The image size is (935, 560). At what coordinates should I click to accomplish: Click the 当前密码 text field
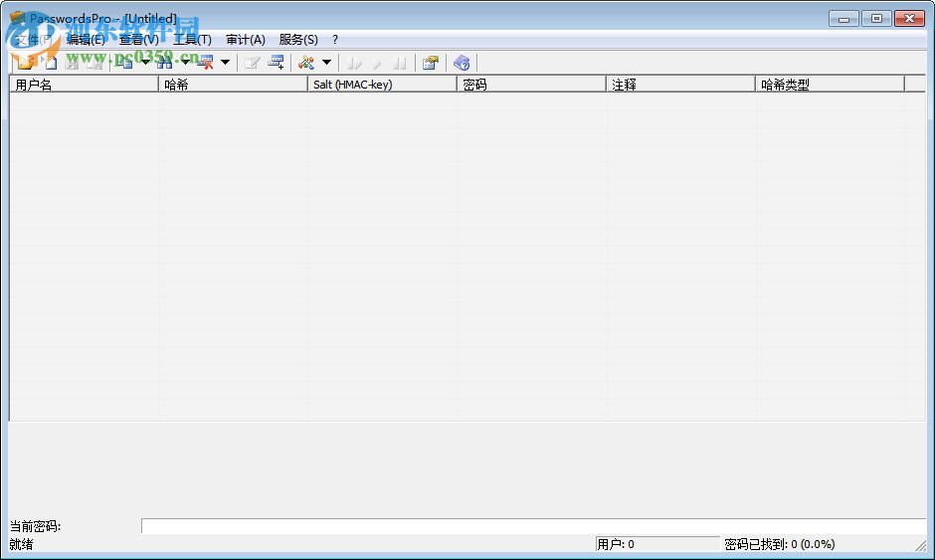[534, 526]
